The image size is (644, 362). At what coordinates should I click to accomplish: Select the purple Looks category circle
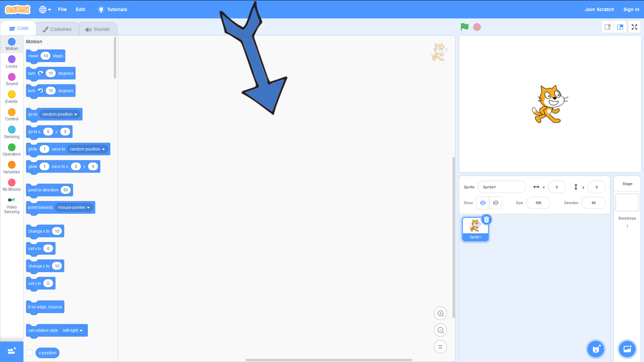[12, 59]
